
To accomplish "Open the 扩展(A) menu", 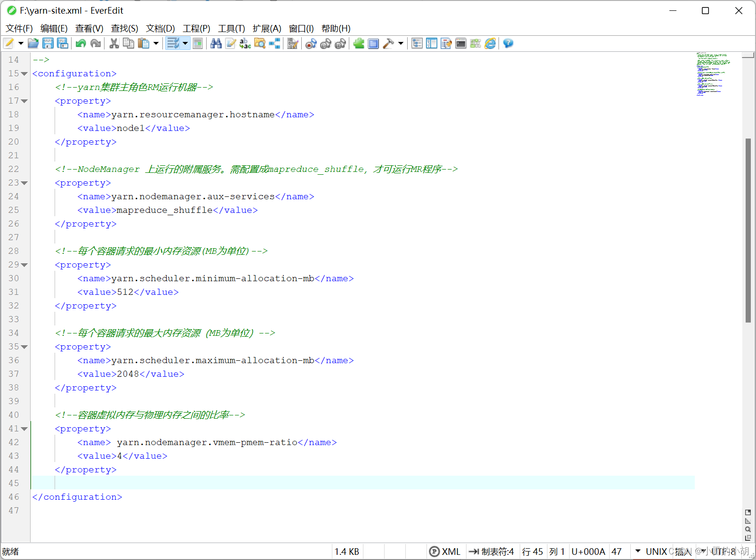I will tap(267, 28).
